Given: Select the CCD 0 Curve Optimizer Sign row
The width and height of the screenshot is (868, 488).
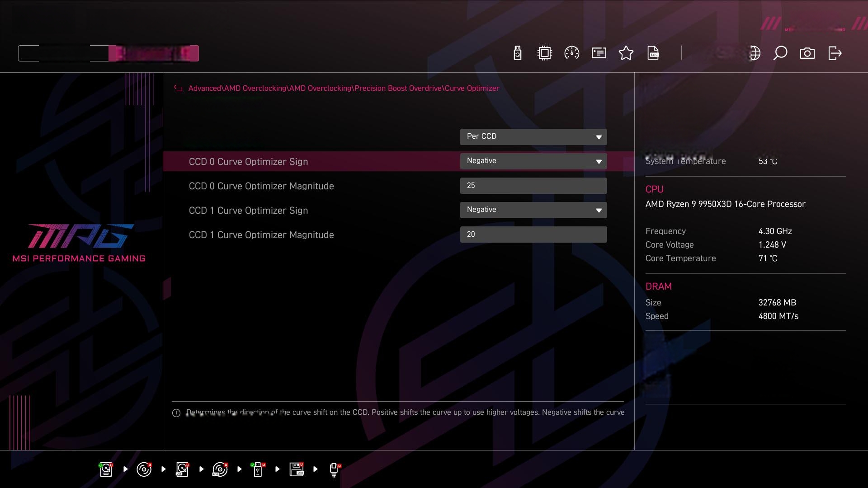Looking at the screenshot, I should 398,161.
